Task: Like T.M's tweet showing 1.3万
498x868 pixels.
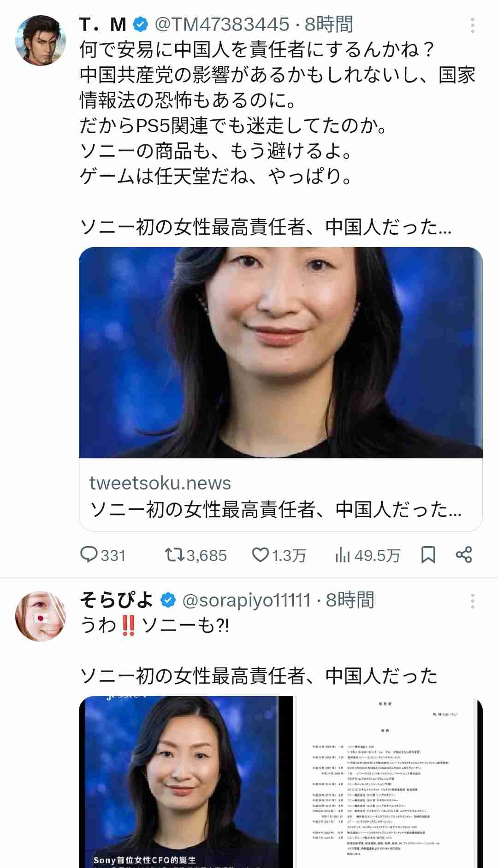Action: tap(279, 555)
